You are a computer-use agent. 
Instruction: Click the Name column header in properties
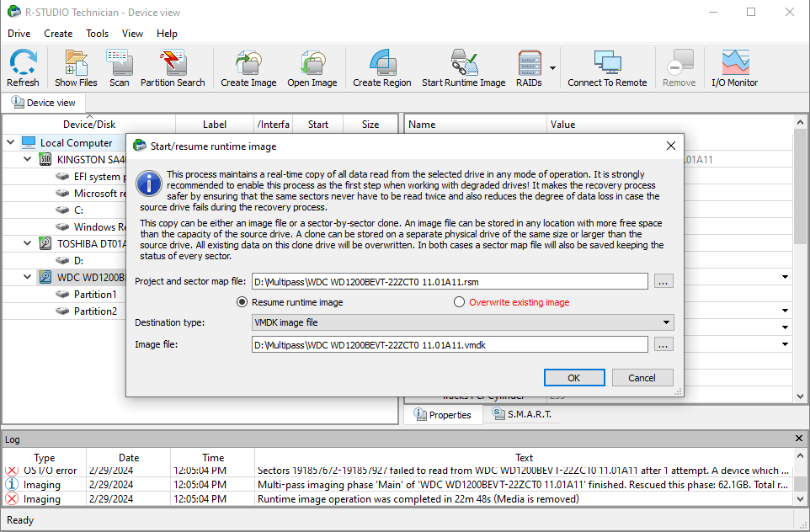click(475, 125)
